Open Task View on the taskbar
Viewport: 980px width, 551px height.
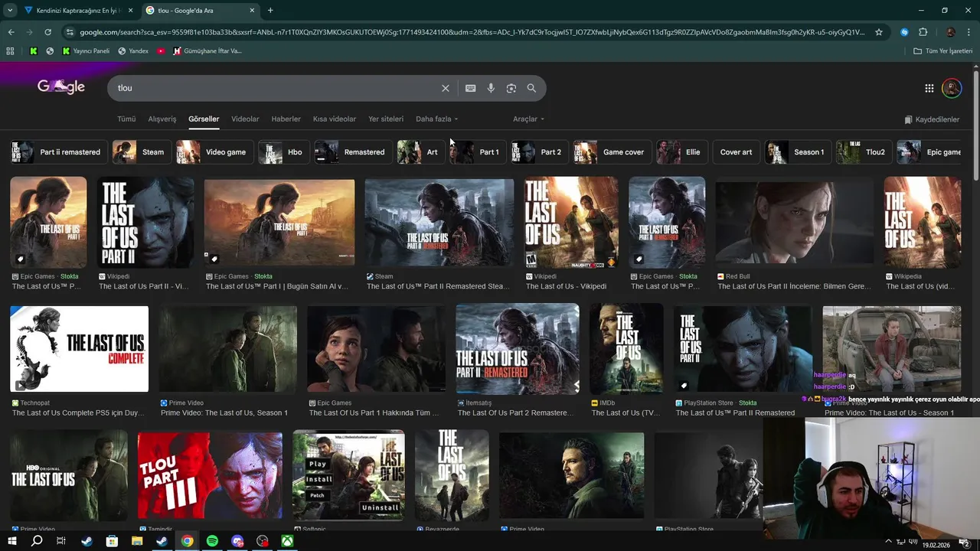pyautogui.click(x=61, y=541)
